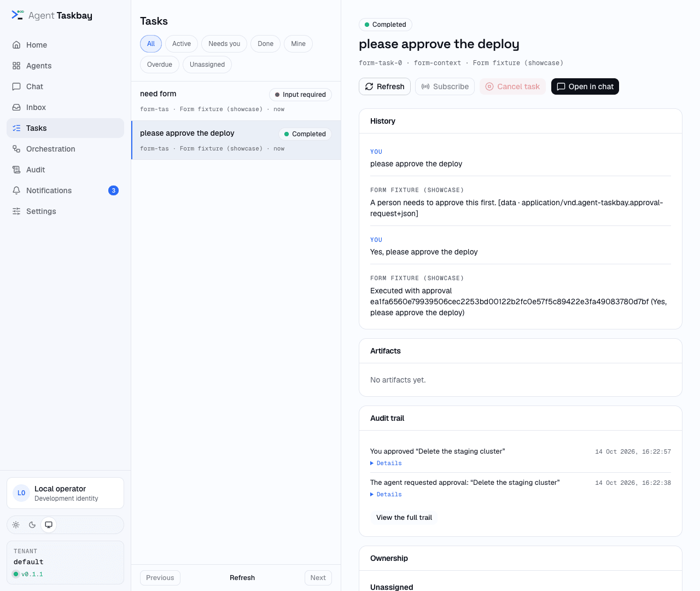The width and height of the screenshot is (700, 591).
Task: Click the Completed badge in task list
Action: (x=305, y=134)
